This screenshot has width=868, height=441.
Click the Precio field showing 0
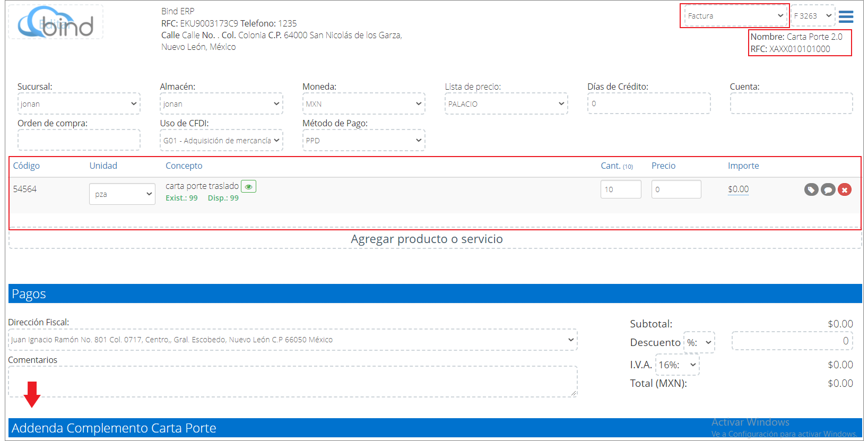coord(676,189)
